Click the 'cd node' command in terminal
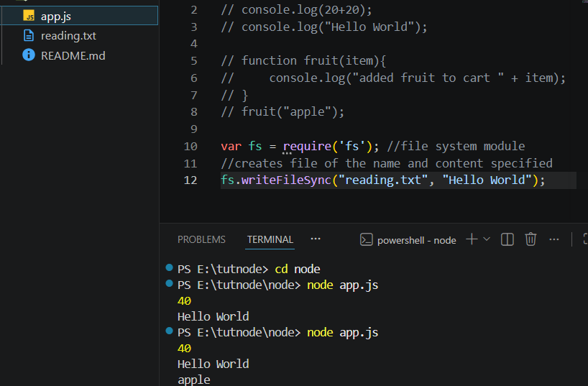 point(298,269)
